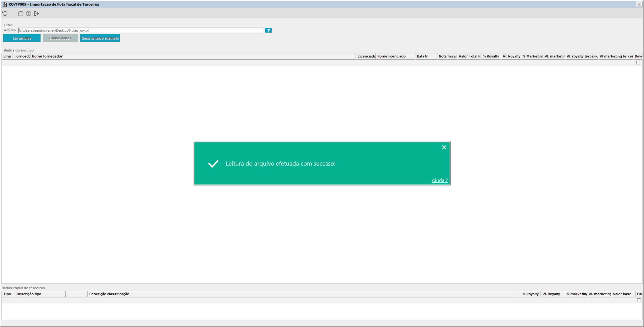The width and height of the screenshot is (644, 327).
Task: Close the ROYFP009 window
Action: (x=639, y=4)
